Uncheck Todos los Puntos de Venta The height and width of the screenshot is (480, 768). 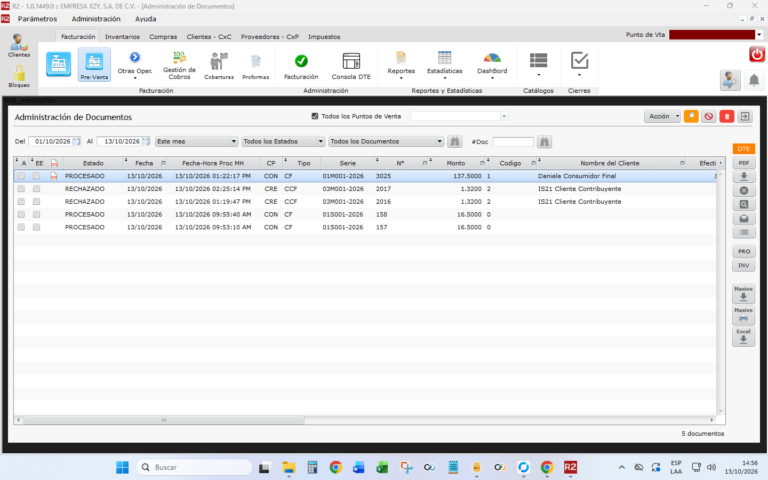tap(315, 117)
